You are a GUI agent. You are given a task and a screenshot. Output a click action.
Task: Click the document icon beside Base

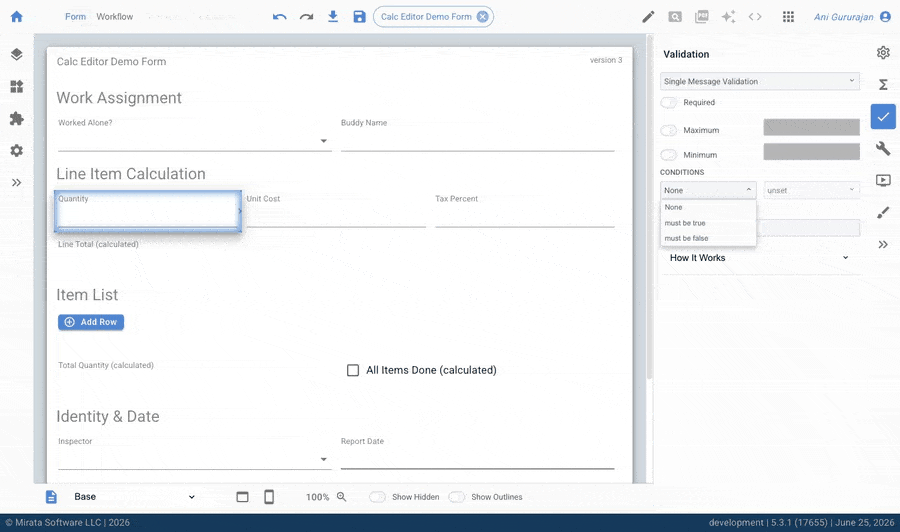51,497
